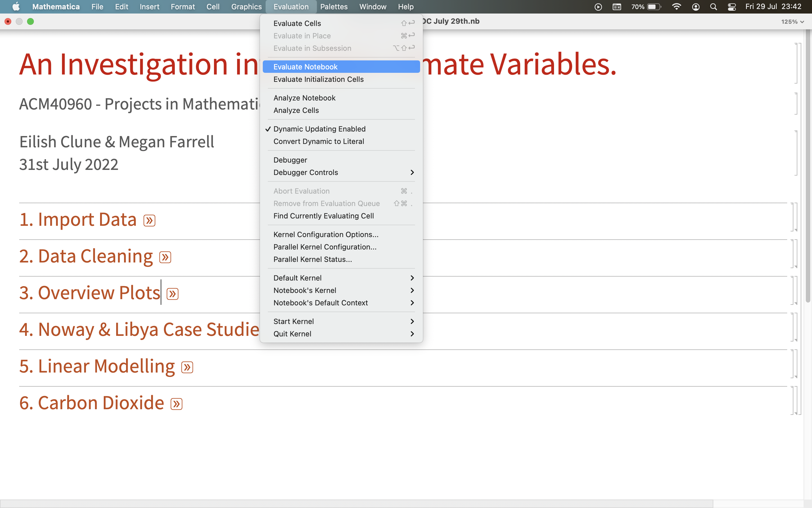Expand Quit Kernel submenu
The width and height of the screenshot is (812, 508).
tap(341, 334)
